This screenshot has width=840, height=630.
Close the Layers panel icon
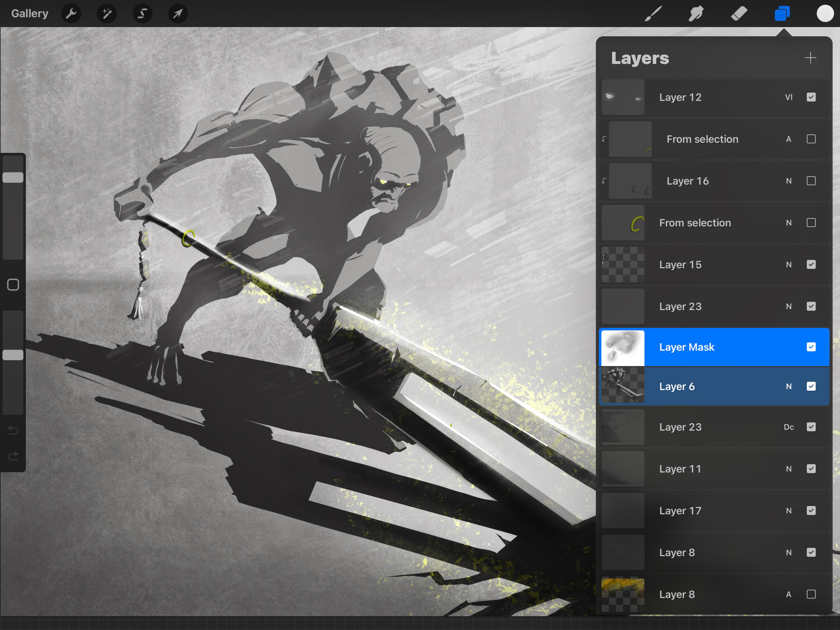click(782, 14)
